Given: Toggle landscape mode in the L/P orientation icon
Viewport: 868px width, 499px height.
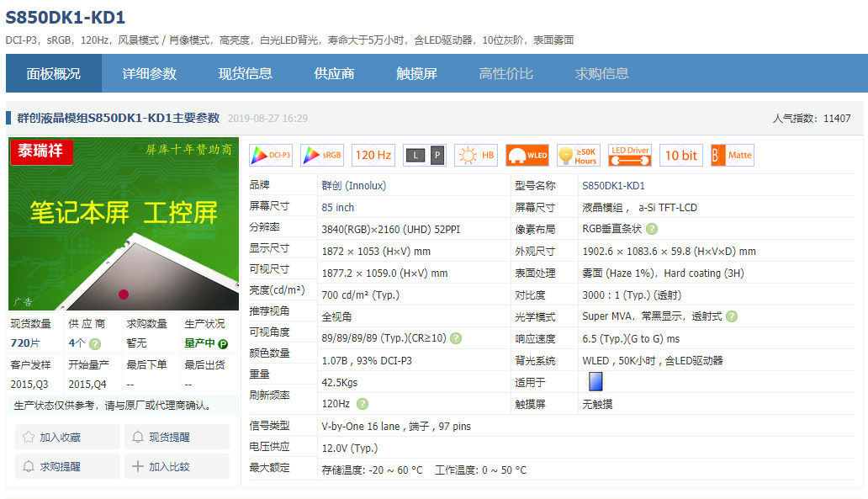Looking at the screenshot, I should [415, 155].
